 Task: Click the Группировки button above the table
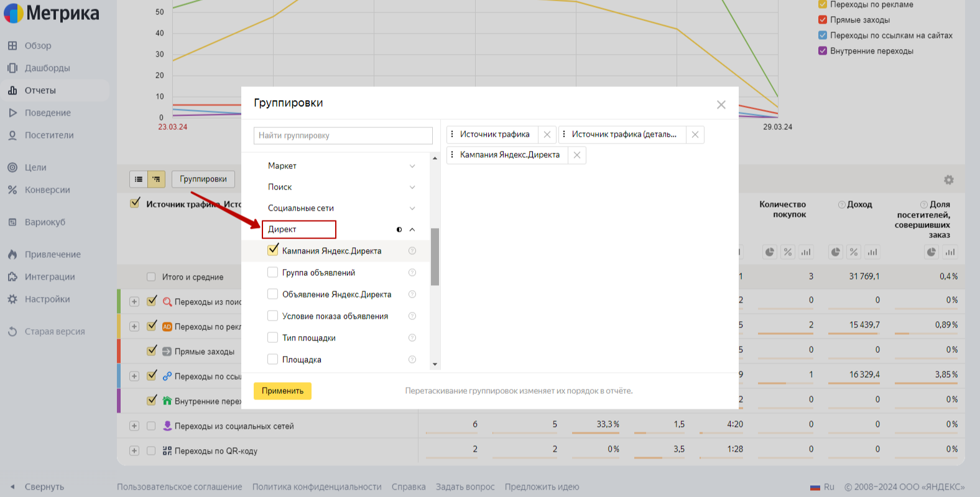click(203, 180)
